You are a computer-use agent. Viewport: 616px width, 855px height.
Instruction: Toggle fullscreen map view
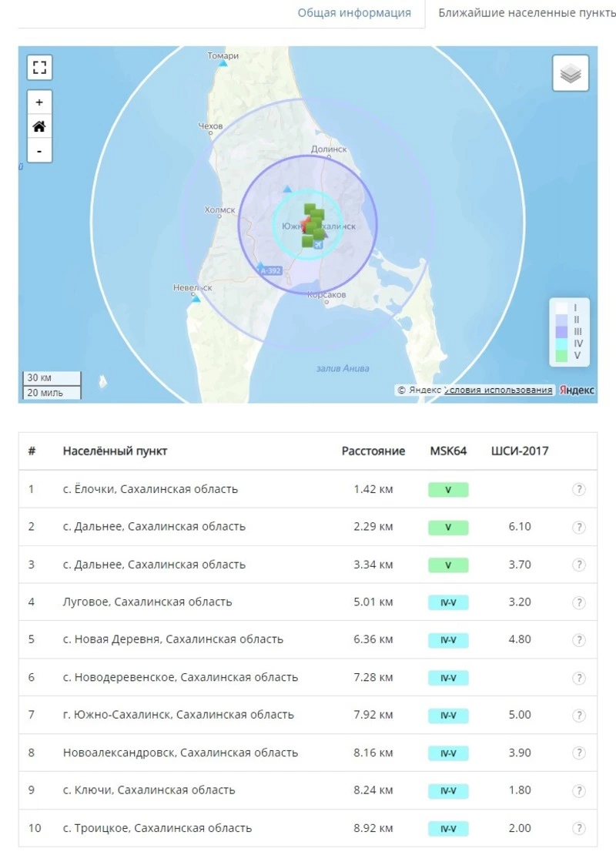click(x=39, y=67)
